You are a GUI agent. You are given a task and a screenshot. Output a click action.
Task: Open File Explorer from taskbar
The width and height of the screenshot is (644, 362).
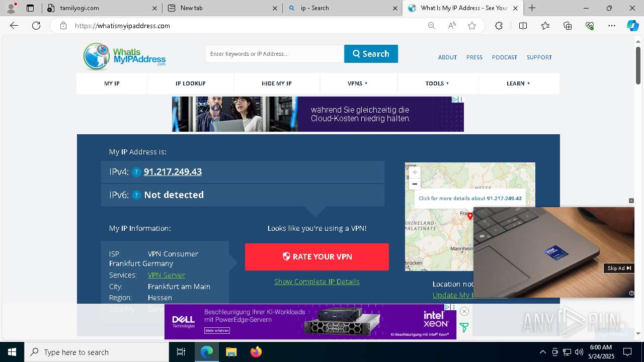point(231,352)
